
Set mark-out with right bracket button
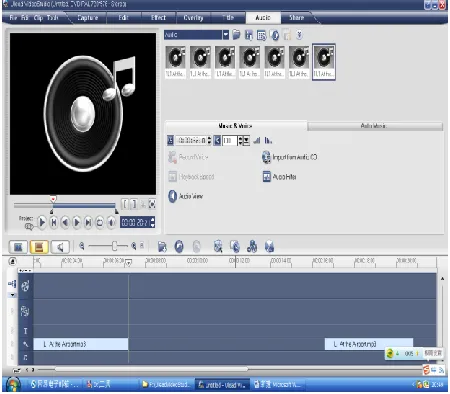tap(134, 204)
